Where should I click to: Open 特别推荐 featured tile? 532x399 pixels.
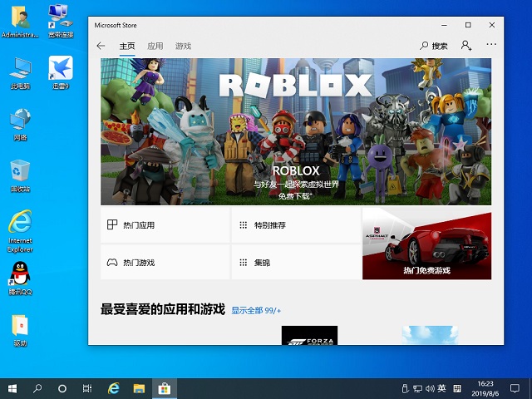tap(296, 225)
